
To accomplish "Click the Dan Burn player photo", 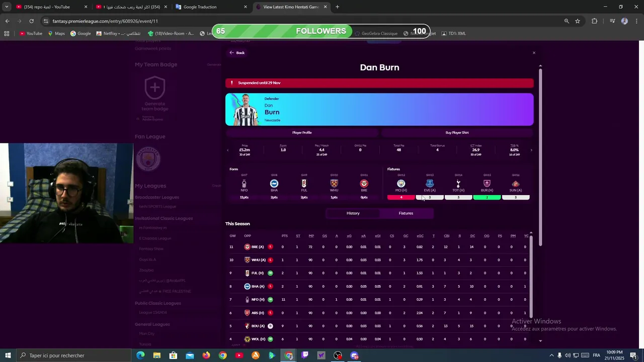I will (x=245, y=110).
